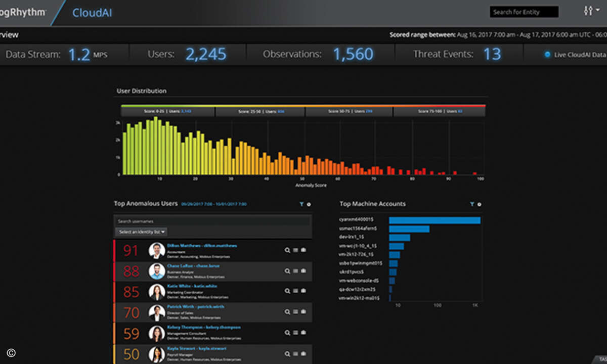
Task: Click the CloudAI title in the header
Action: (92, 13)
